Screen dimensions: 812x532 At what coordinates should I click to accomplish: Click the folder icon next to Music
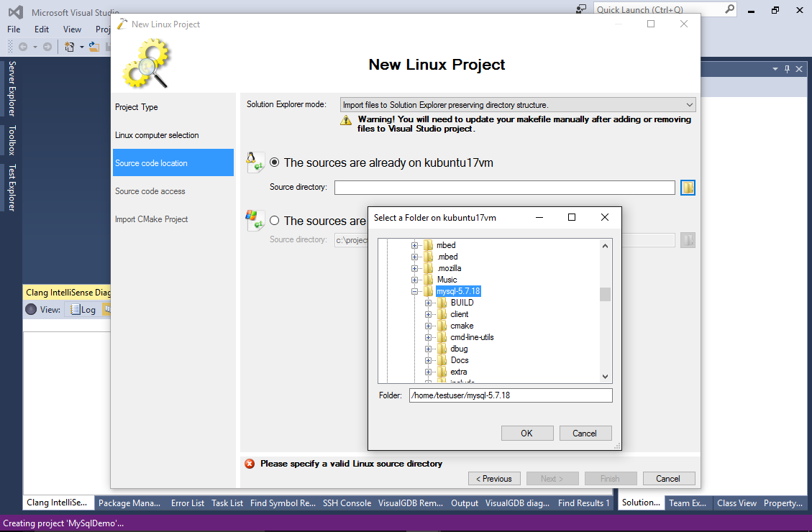click(x=428, y=280)
